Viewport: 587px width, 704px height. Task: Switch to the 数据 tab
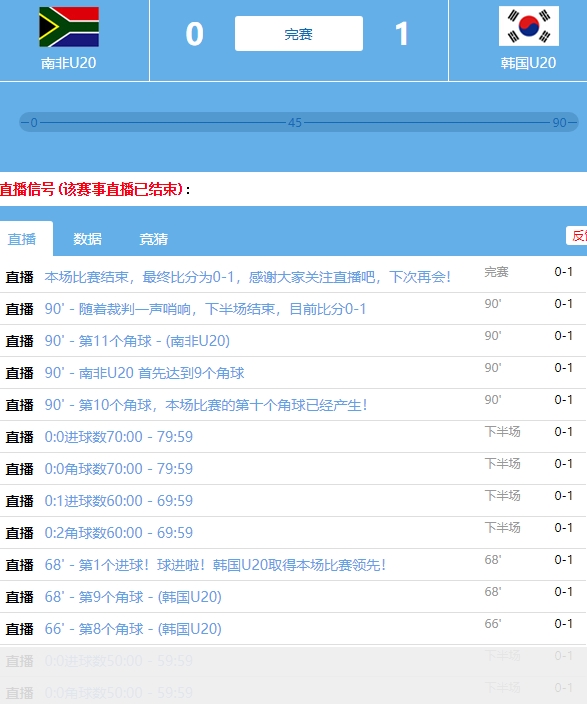click(x=88, y=239)
